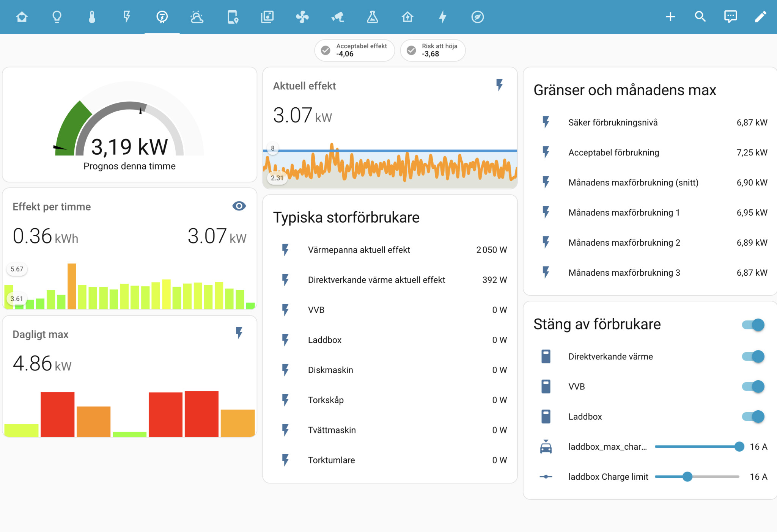The width and height of the screenshot is (777, 532).
Task: Toggle Direktverkande värme switch off
Action: [753, 356]
